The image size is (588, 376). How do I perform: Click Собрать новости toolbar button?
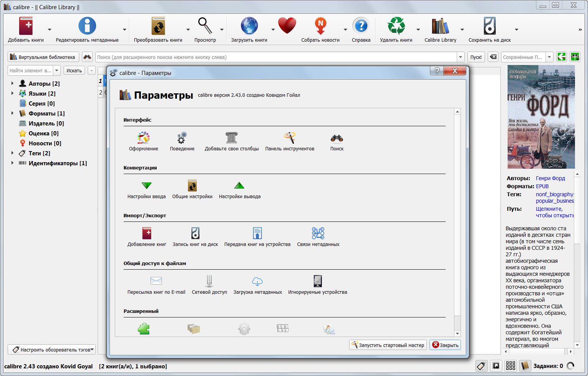point(320,30)
